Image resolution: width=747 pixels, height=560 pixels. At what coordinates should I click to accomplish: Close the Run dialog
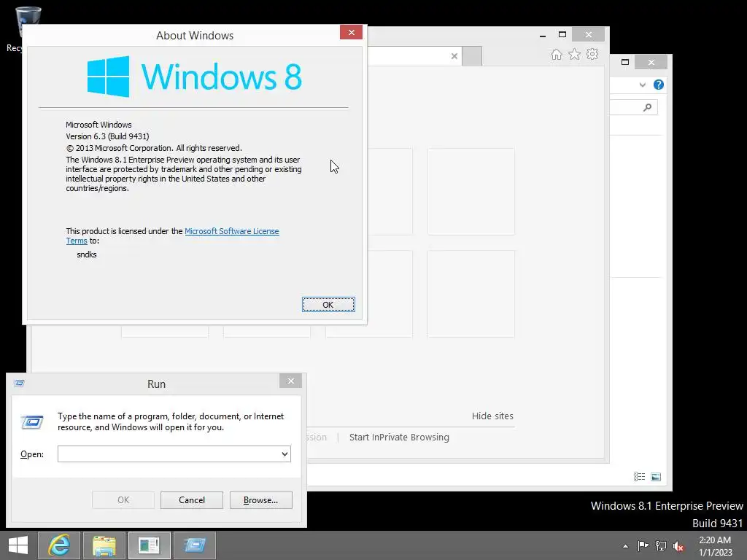[x=290, y=381]
